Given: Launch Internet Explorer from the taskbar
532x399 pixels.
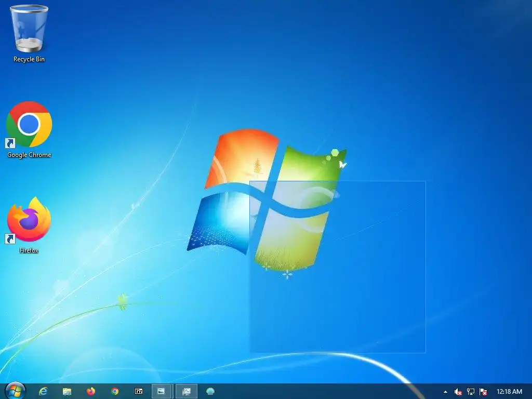Looking at the screenshot, I should tap(43, 391).
